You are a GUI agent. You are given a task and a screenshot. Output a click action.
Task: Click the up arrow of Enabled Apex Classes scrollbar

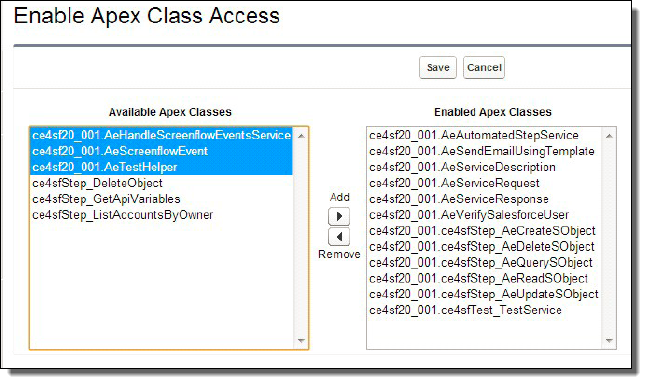click(x=609, y=136)
